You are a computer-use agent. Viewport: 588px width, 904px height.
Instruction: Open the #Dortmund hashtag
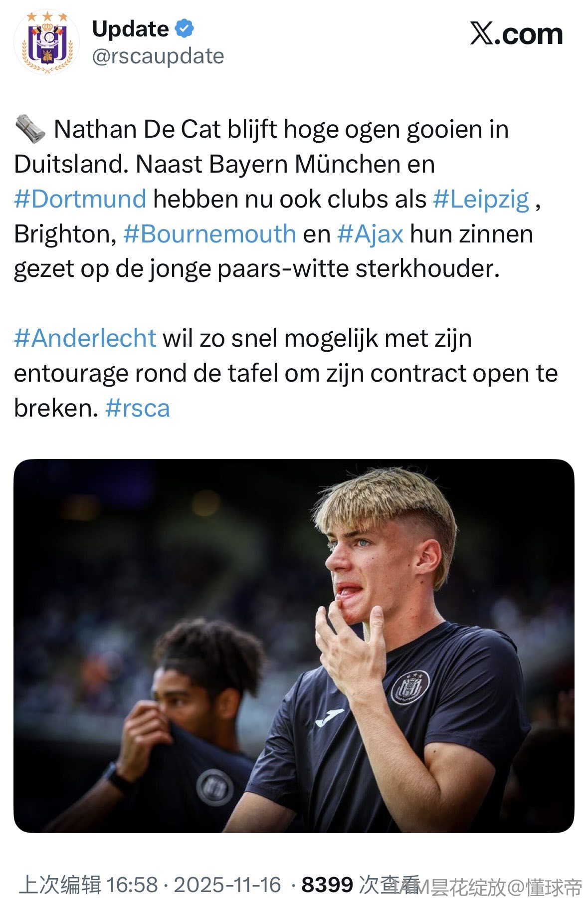[80, 199]
